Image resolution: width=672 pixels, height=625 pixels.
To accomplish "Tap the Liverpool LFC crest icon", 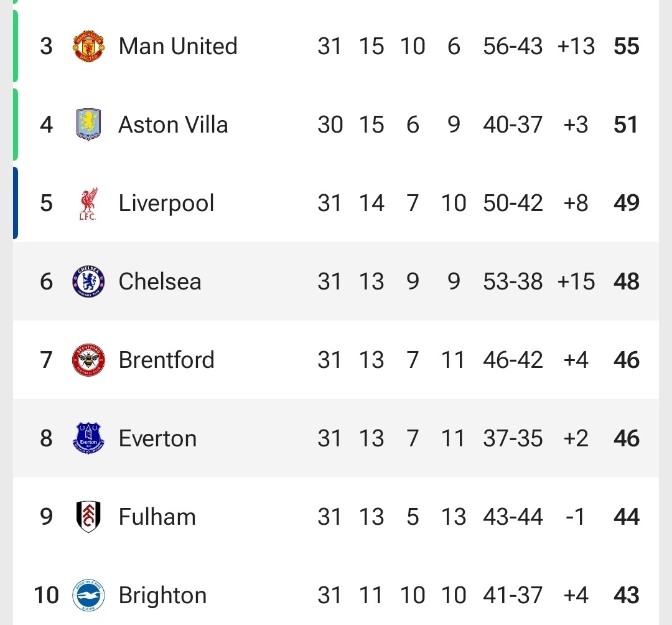I will click(x=88, y=204).
